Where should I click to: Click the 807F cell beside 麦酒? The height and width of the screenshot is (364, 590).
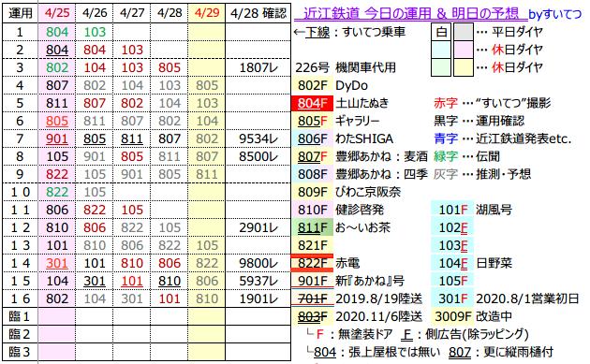coord(312,156)
